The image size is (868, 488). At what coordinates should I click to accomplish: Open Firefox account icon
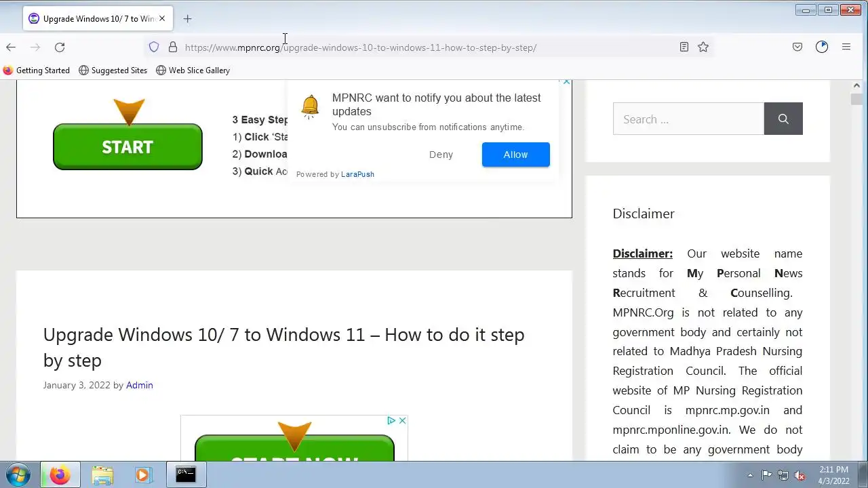[822, 47]
